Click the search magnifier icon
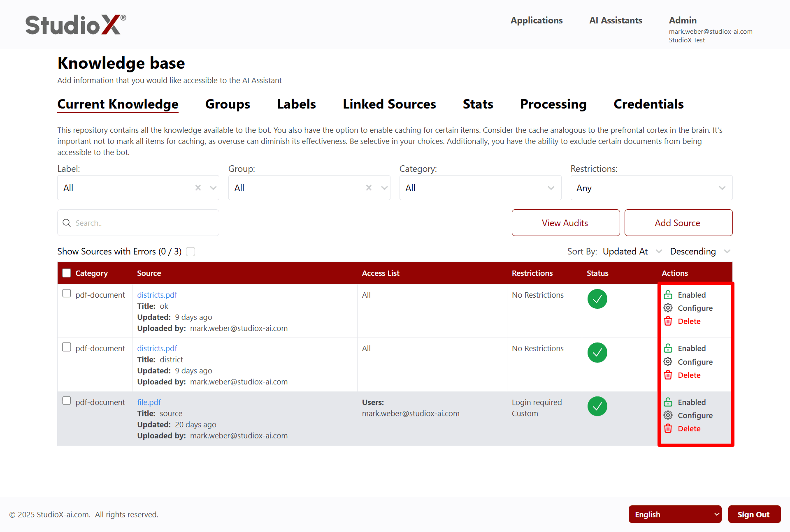The image size is (790, 532). [67, 223]
